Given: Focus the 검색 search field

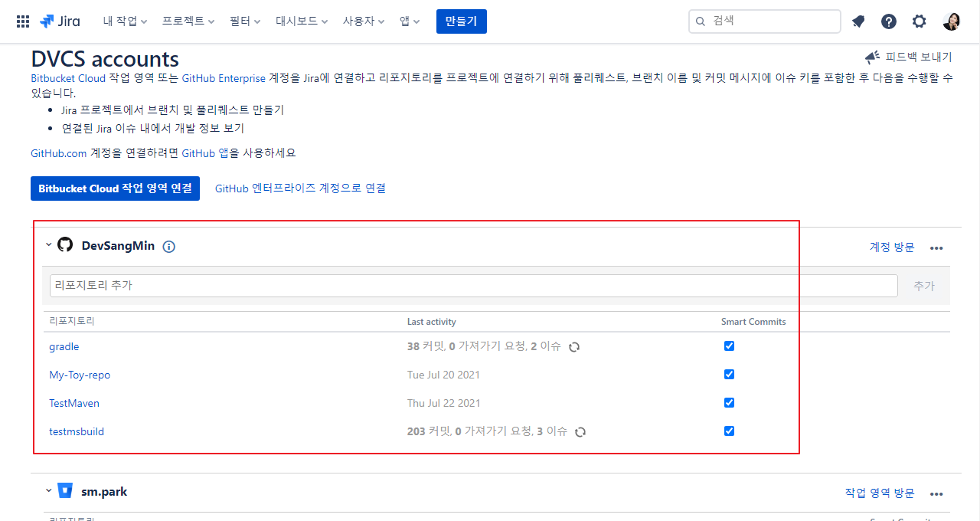Looking at the screenshot, I should click(x=765, y=21).
